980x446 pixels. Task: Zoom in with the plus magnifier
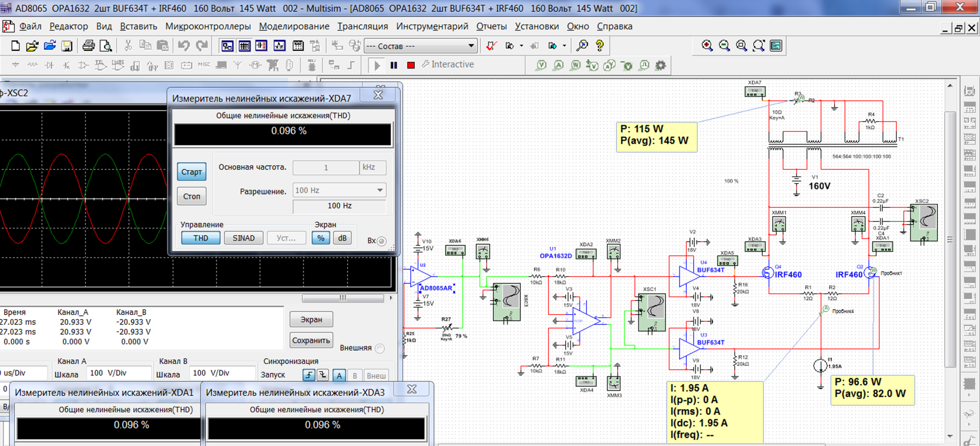tap(707, 46)
